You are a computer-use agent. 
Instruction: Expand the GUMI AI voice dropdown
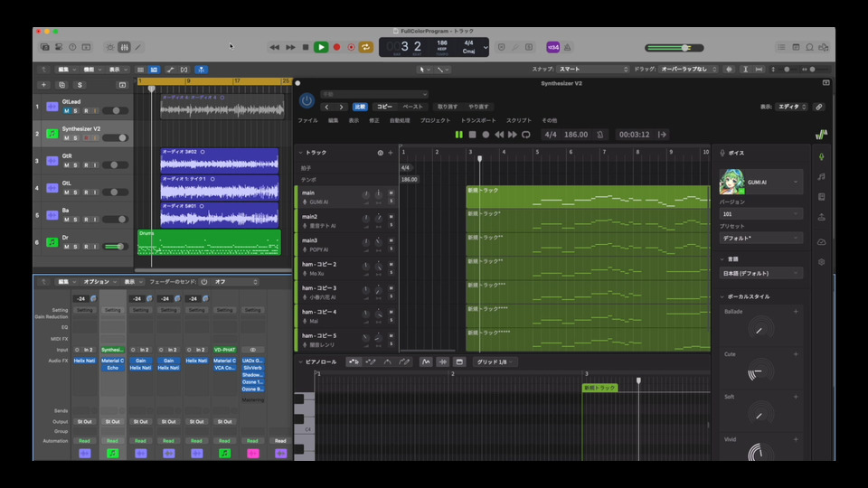[795, 182]
